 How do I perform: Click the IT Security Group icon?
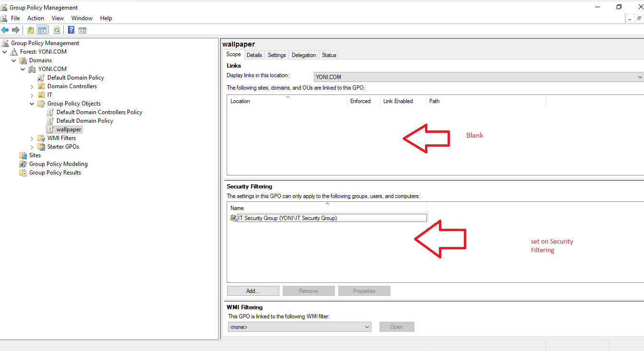(233, 218)
